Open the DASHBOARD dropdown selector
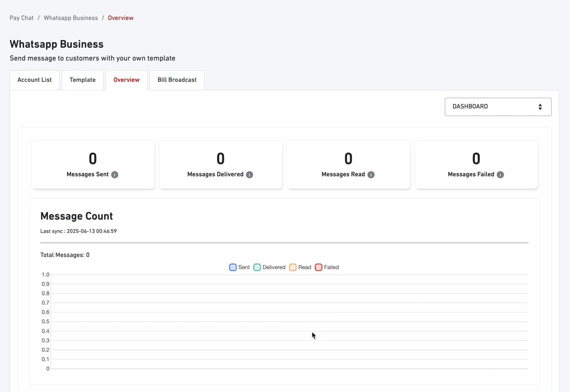Screen dimensions: 570x392 pos(498,107)
